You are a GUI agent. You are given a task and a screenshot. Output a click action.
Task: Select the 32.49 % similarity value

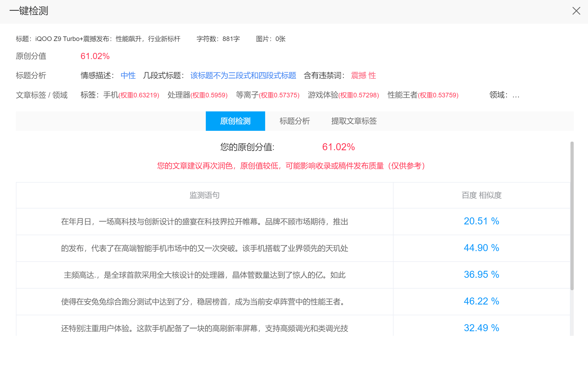pos(481,328)
